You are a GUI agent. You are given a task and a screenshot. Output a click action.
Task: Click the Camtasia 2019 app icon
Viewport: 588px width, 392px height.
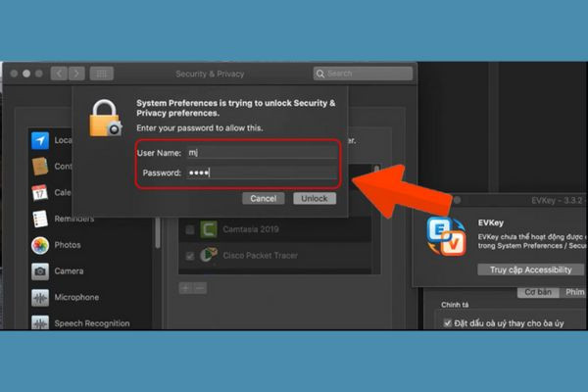pyautogui.click(x=209, y=229)
